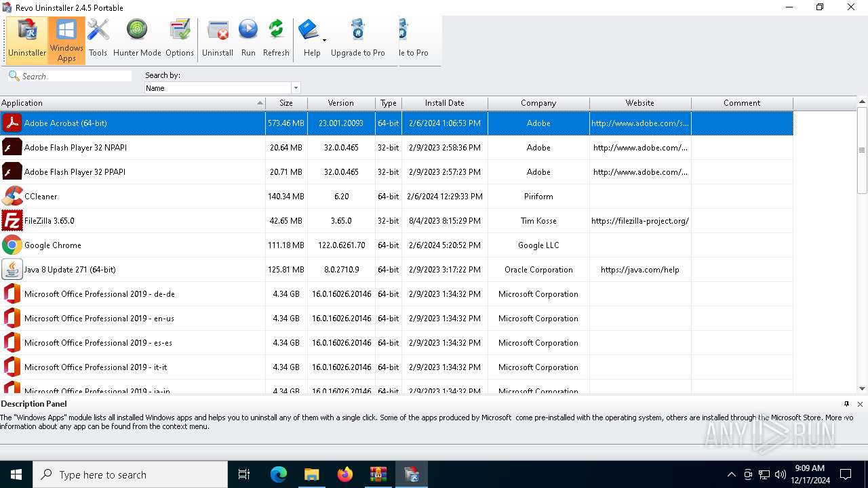Select Office Professional 2019 es-es icon
Image resolution: width=868 pixels, height=488 pixels.
(x=12, y=343)
